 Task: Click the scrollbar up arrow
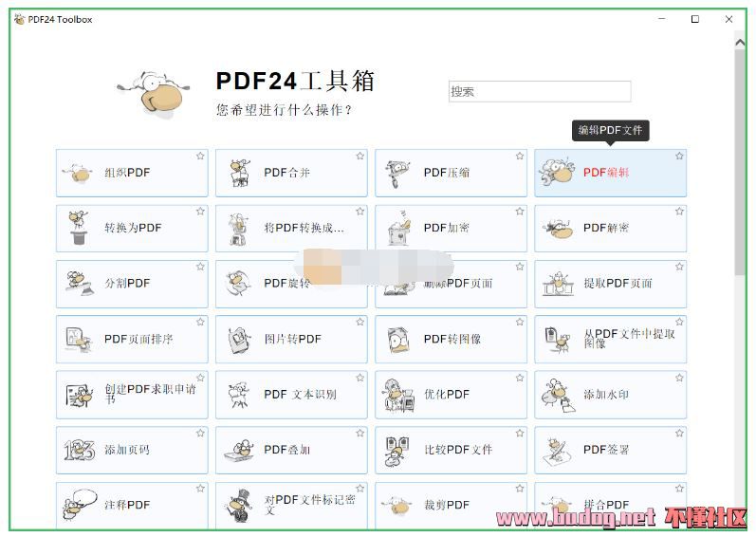pos(740,43)
